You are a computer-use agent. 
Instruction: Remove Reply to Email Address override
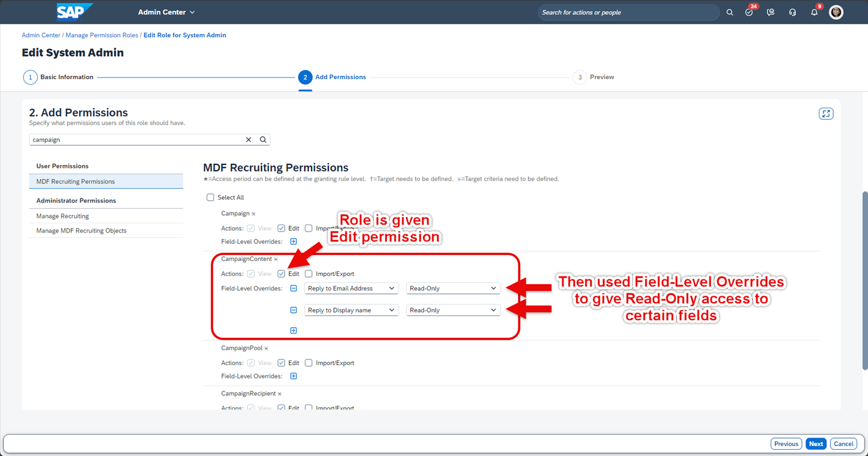[293, 288]
